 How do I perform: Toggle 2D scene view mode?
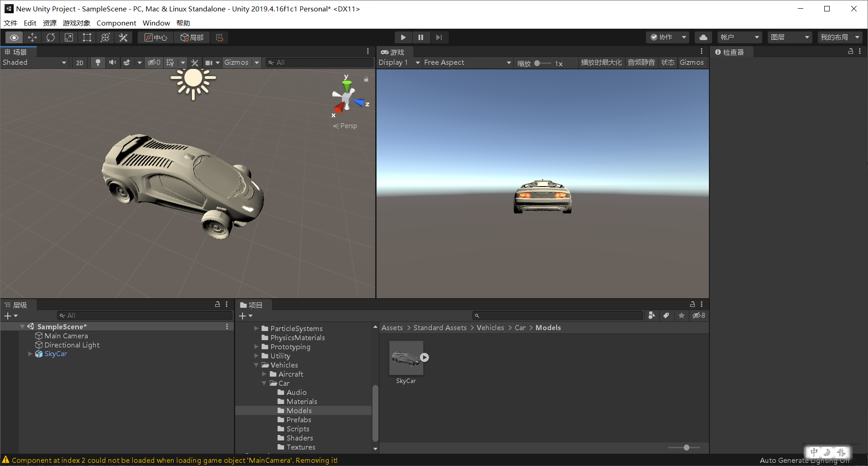pos(80,63)
